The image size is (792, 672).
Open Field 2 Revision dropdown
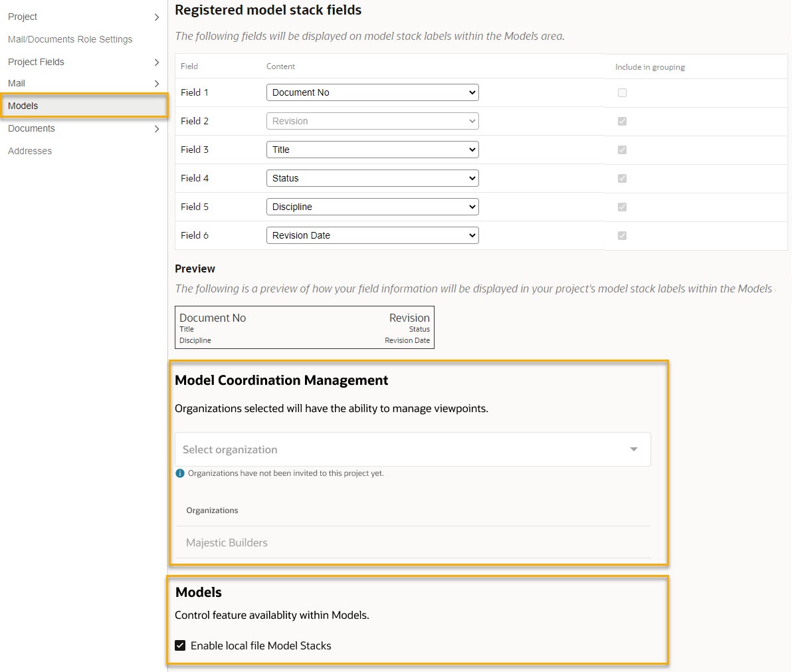(x=372, y=121)
